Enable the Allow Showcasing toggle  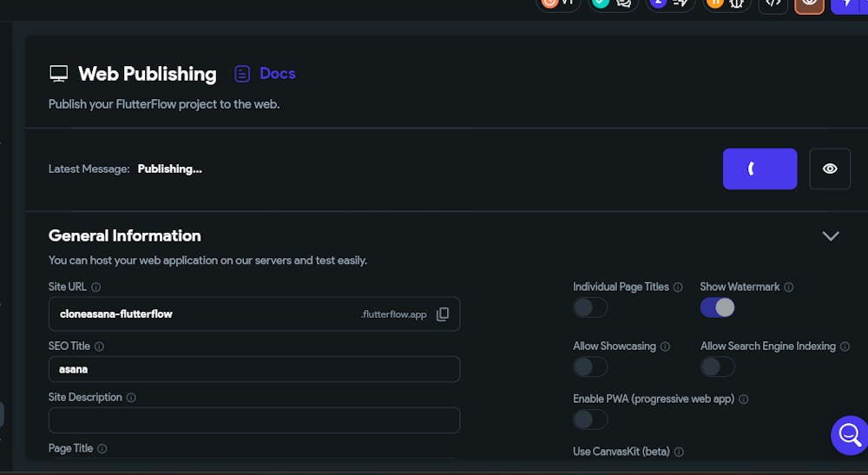tap(590, 366)
